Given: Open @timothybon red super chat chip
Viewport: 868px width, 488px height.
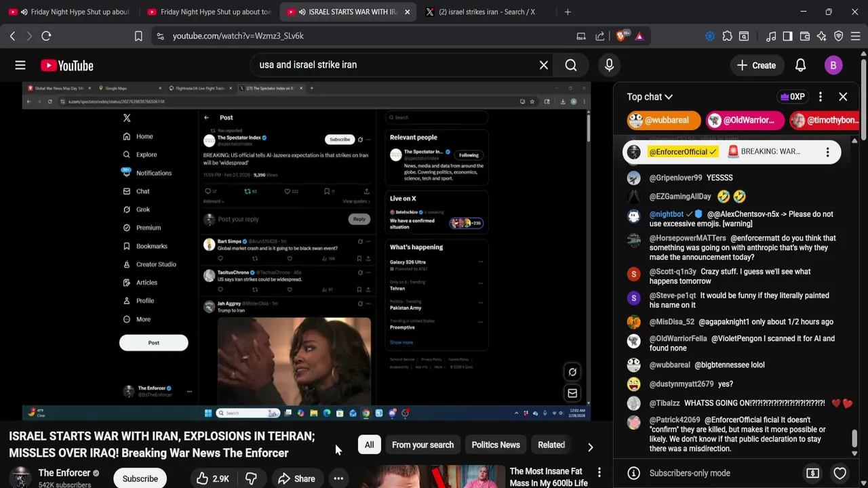Looking at the screenshot, I should (825, 121).
